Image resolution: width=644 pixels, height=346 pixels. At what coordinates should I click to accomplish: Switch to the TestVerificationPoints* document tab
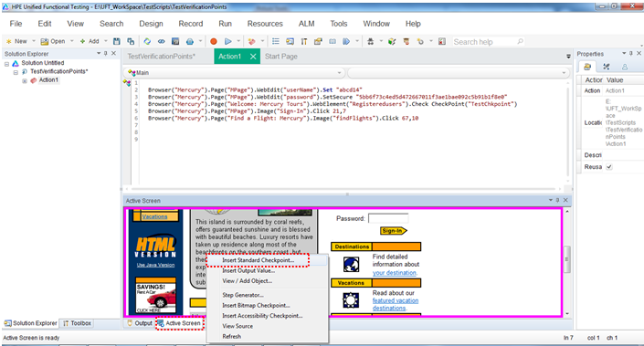[x=162, y=57]
